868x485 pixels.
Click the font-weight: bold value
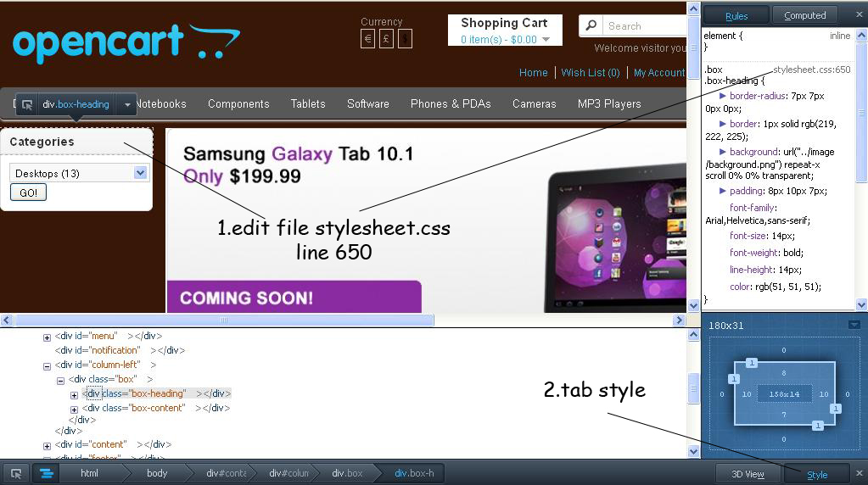coord(793,253)
